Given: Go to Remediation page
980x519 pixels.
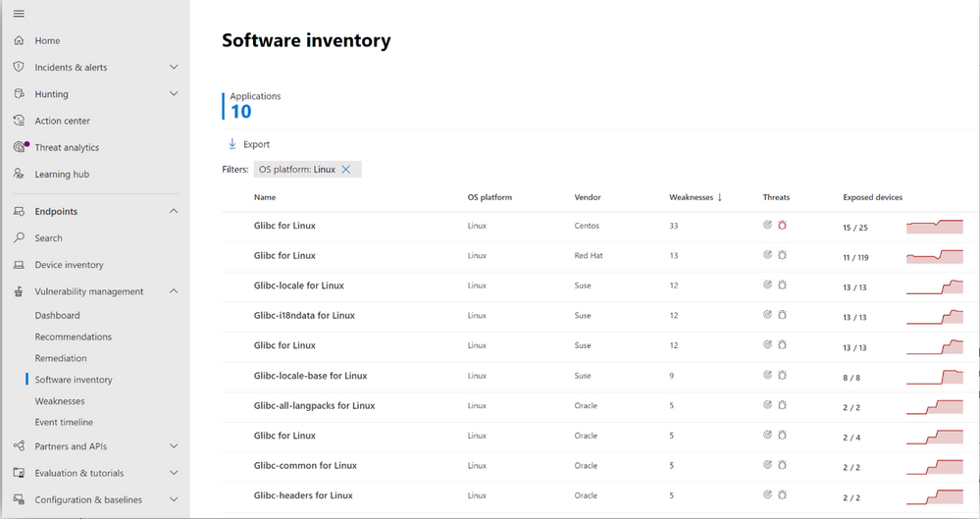Looking at the screenshot, I should point(61,358).
